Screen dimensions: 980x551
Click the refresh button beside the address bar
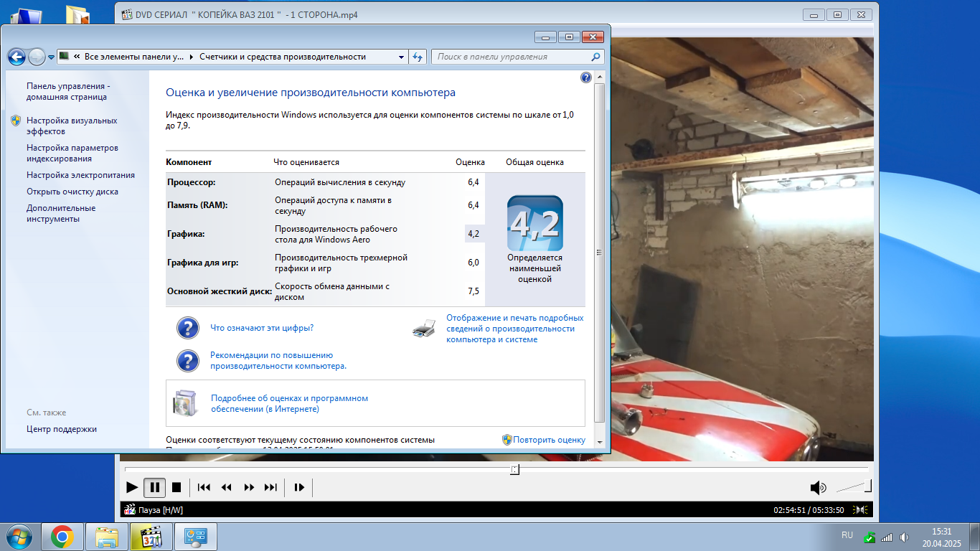pyautogui.click(x=418, y=57)
